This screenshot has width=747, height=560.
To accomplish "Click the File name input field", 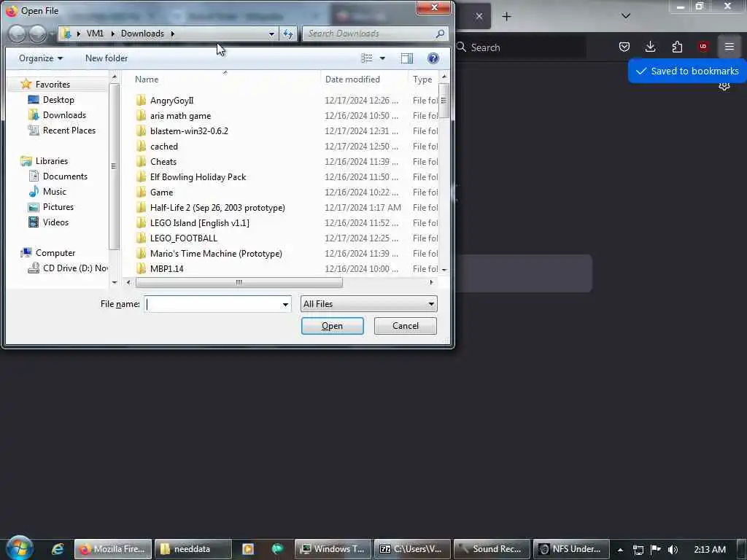I will tap(212, 304).
